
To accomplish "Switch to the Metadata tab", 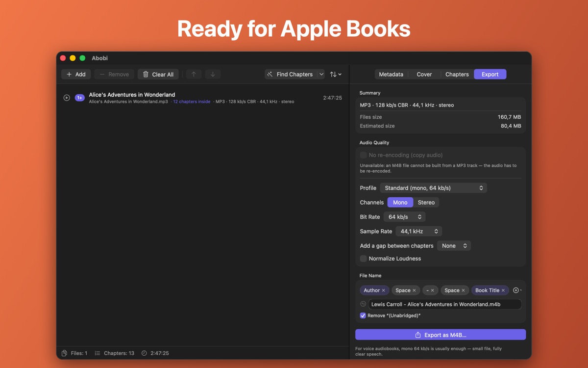I will [391, 74].
